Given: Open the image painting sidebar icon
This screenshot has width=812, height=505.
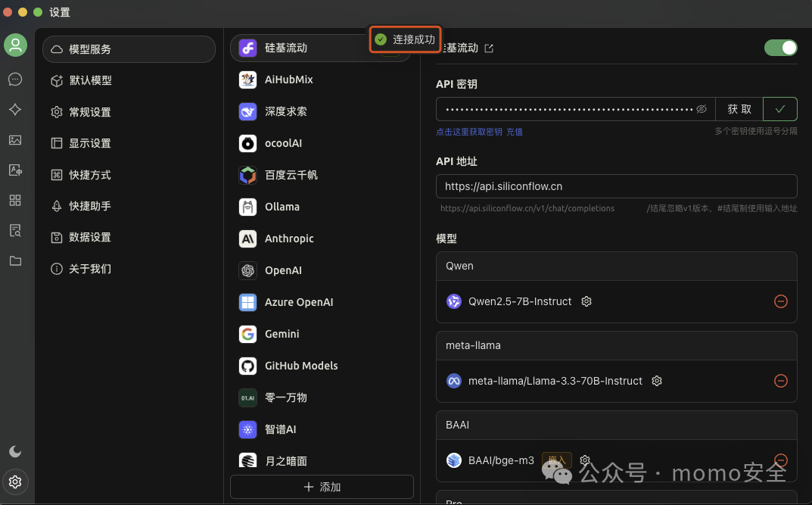Looking at the screenshot, I should pyautogui.click(x=15, y=140).
